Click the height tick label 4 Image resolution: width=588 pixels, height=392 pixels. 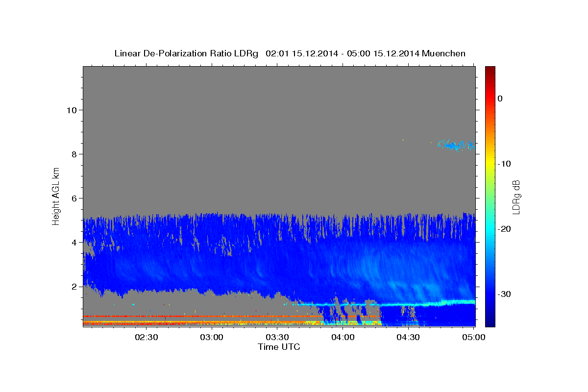[x=73, y=242]
